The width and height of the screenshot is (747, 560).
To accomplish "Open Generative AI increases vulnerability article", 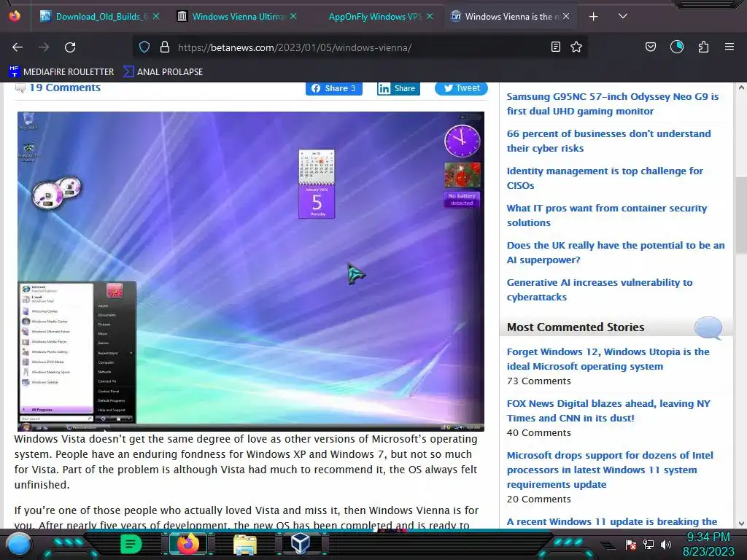I will coord(600,289).
